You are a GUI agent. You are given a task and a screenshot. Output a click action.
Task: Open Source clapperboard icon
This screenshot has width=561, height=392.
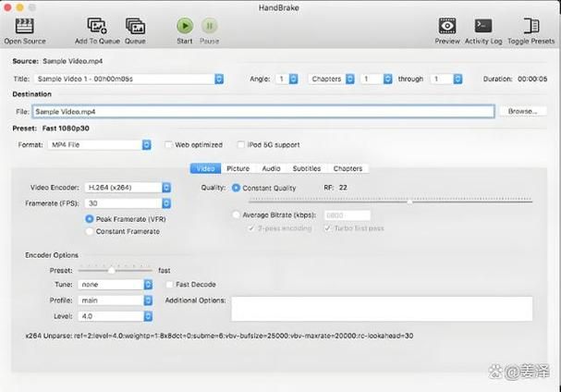pyautogui.click(x=25, y=26)
